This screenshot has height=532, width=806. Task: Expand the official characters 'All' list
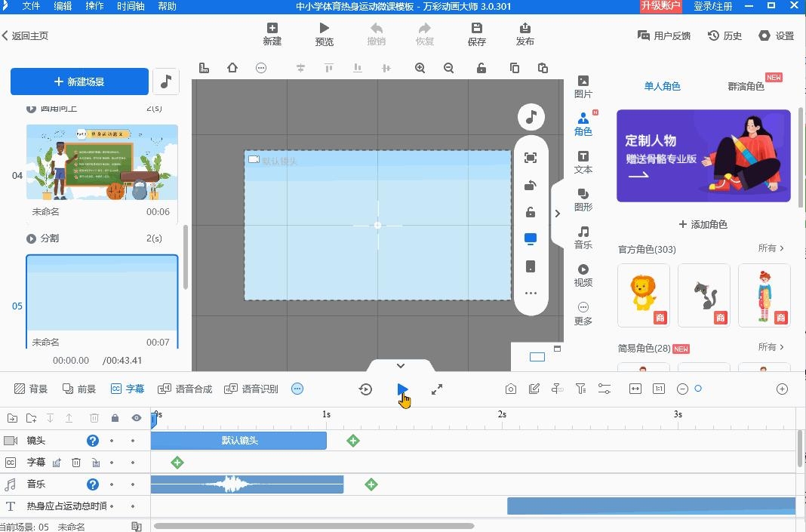(x=771, y=248)
